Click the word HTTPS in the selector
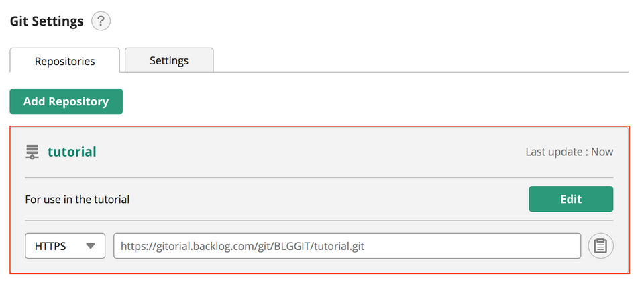 pos(50,246)
